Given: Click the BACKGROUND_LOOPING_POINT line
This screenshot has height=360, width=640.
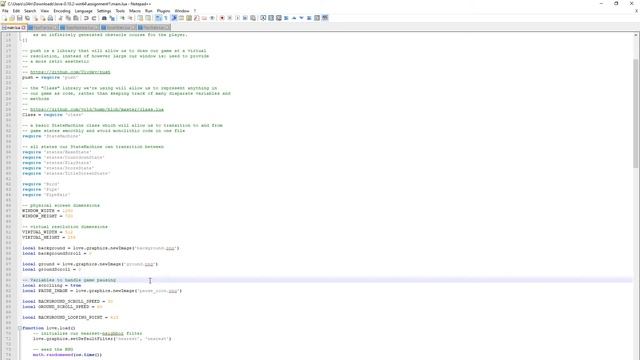Looking at the screenshot, I should [x=70, y=317].
